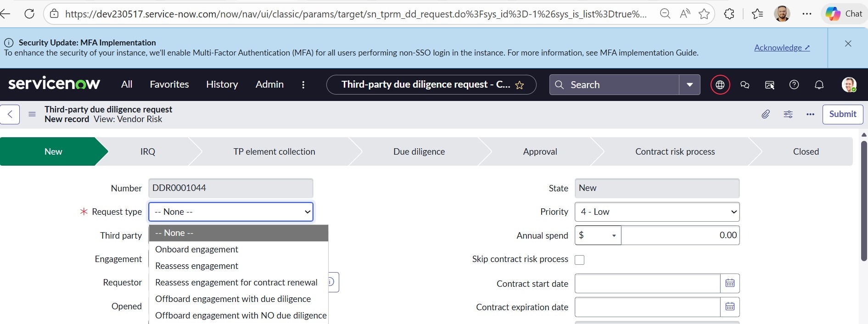
Task: Open the Admin menu
Action: [269, 84]
